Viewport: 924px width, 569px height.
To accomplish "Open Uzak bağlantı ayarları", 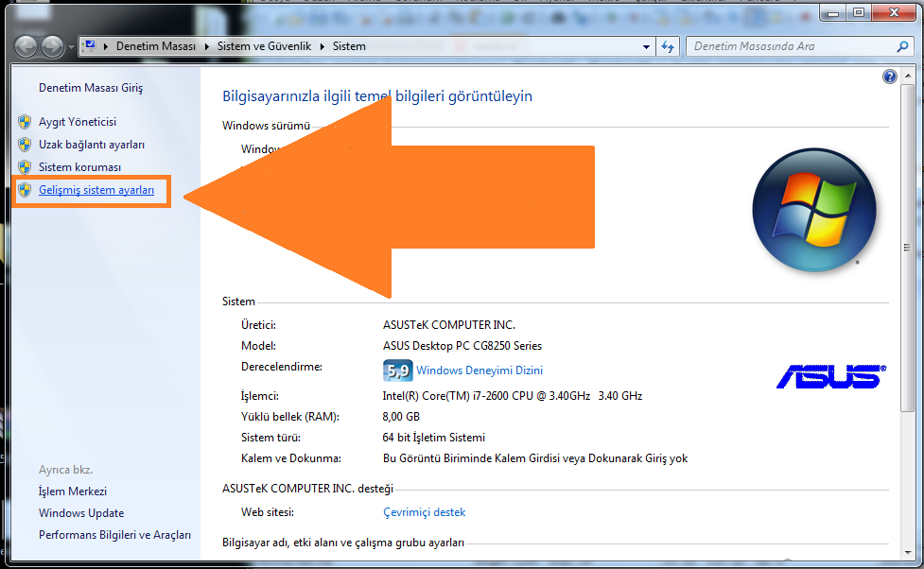I will 92,145.
